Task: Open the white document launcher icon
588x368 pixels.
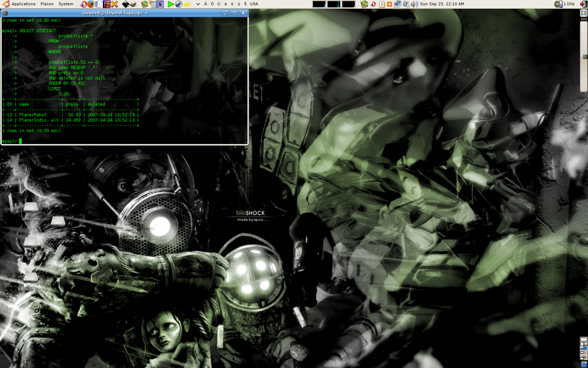Action: 99,4
